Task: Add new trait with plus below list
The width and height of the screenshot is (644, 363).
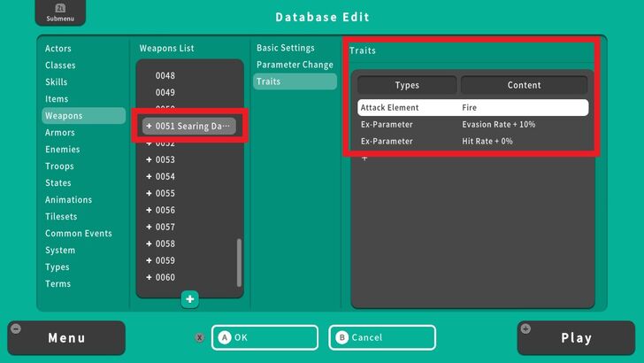Action: pyautogui.click(x=364, y=158)
